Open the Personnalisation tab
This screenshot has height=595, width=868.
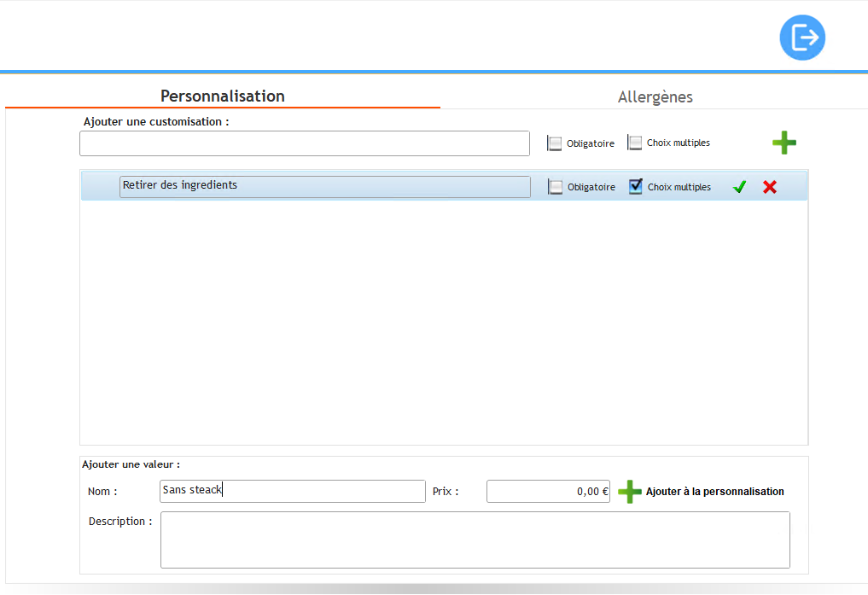[x=223, y=96]
